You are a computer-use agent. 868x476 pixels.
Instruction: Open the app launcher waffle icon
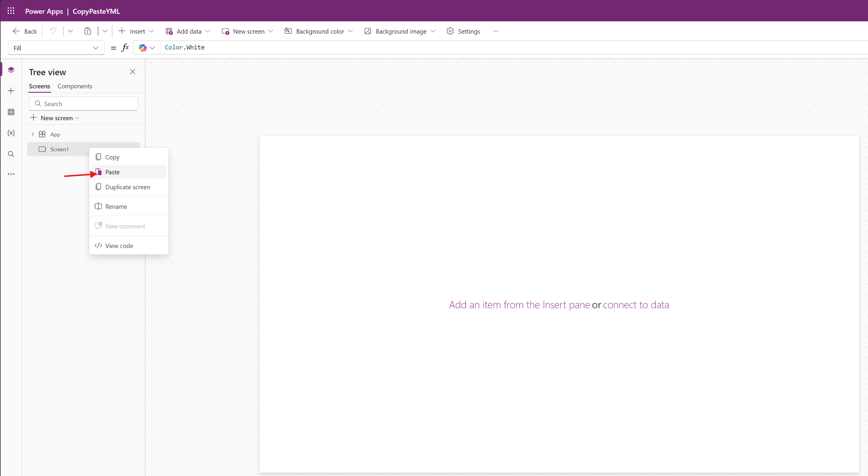coord(11,11)
